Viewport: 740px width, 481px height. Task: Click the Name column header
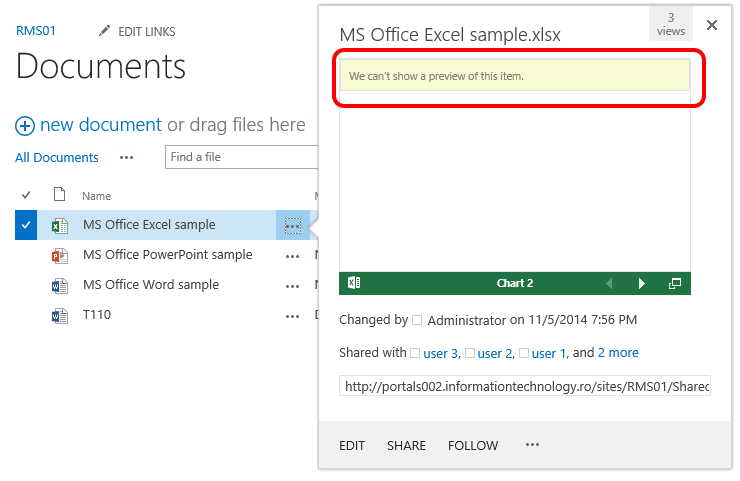(x=97, y=196)
